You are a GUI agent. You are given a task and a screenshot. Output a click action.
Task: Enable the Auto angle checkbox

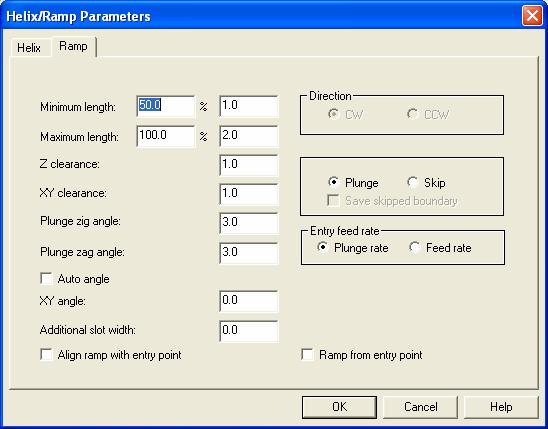[46, 279]
